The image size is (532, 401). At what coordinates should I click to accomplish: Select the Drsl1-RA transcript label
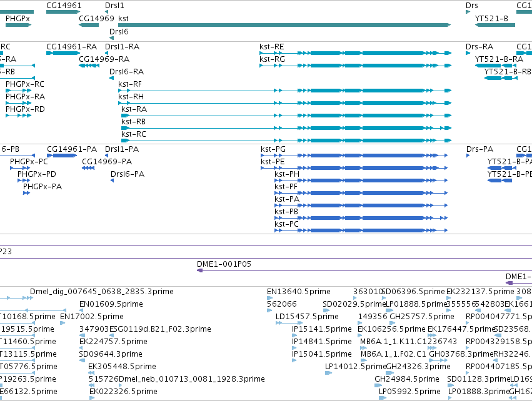click(x=122, y=46)
